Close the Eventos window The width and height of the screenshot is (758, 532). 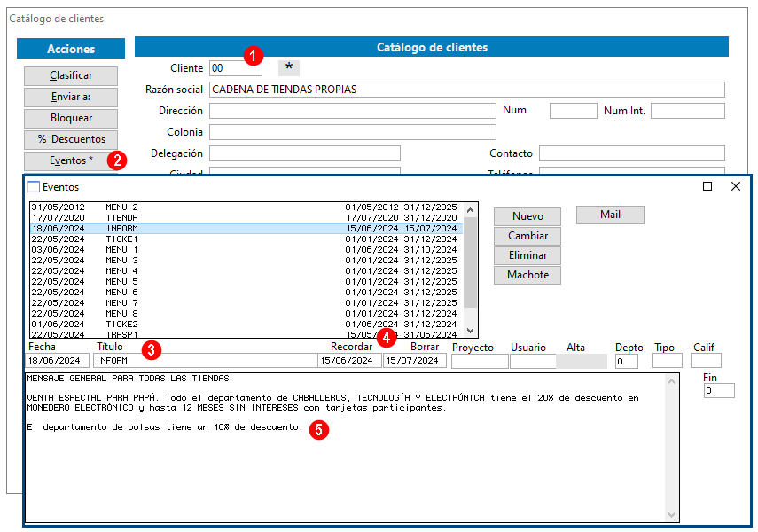pyautogui.click(x=736, y=187)
